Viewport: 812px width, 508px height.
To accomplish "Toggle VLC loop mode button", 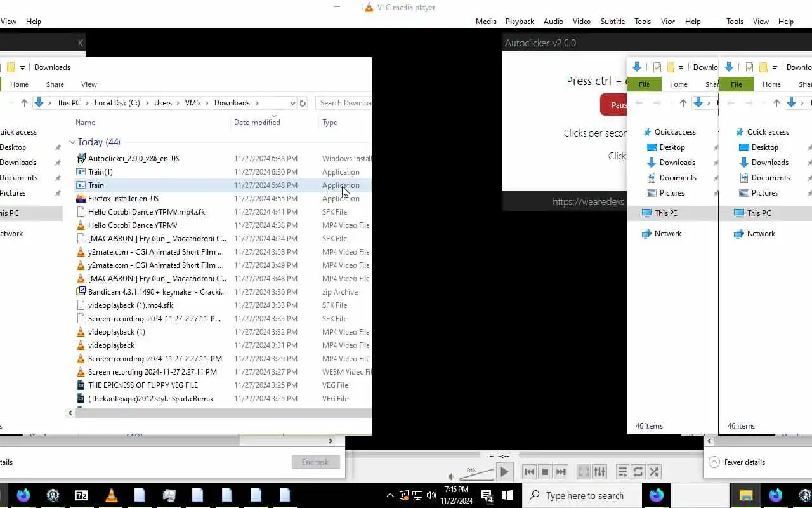I will tap(638, 472).
